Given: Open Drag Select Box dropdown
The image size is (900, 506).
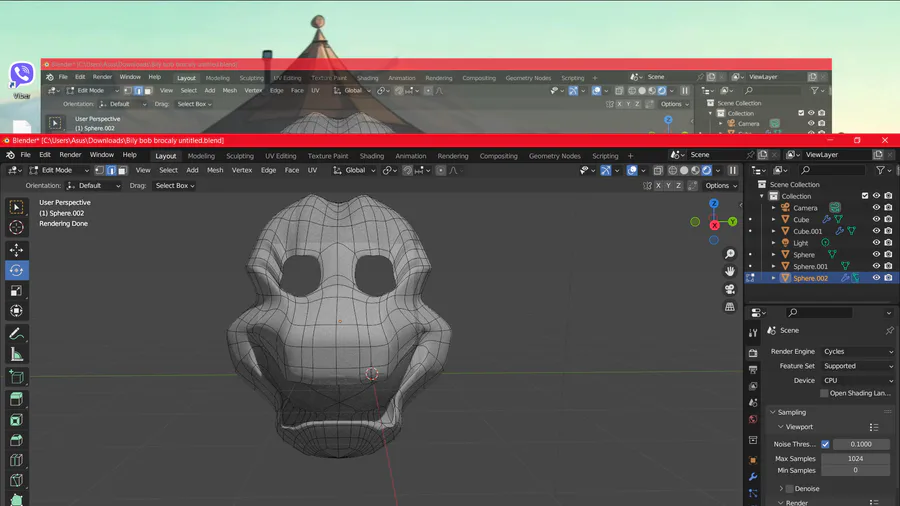Looking at the screenshot, I should [x=174, y=186].
